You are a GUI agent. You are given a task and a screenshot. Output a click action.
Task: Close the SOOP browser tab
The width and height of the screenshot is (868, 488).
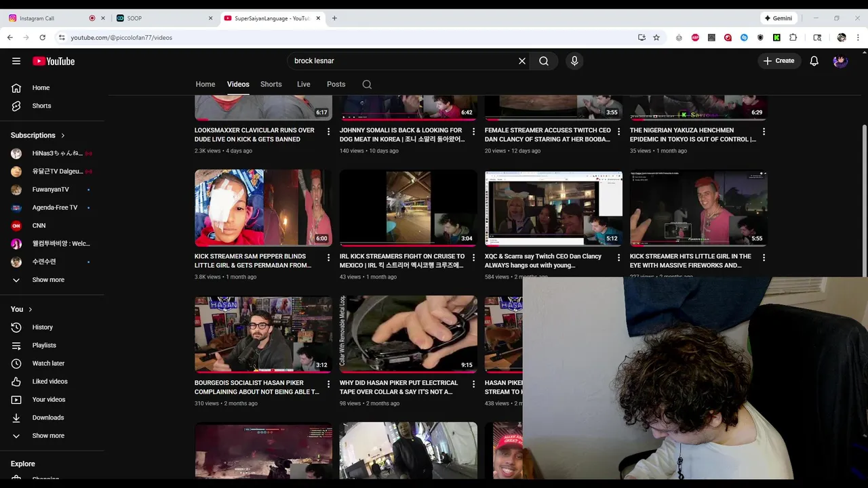(210, 18)
